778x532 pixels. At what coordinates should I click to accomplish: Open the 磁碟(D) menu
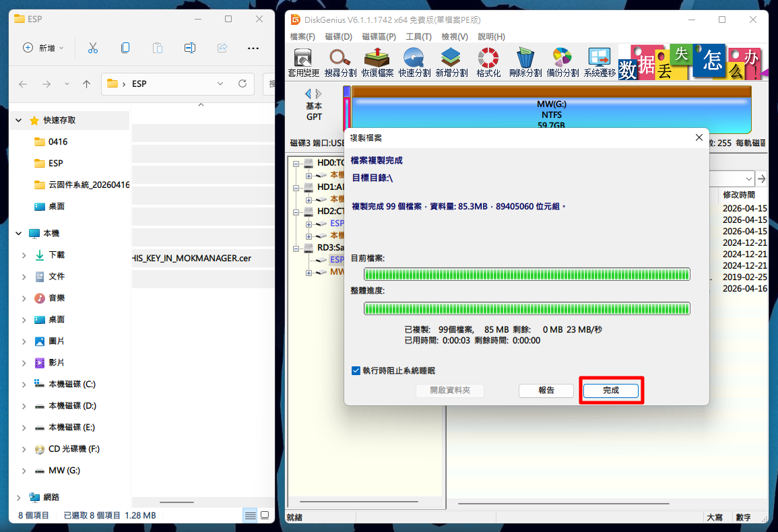click(338, 37)
